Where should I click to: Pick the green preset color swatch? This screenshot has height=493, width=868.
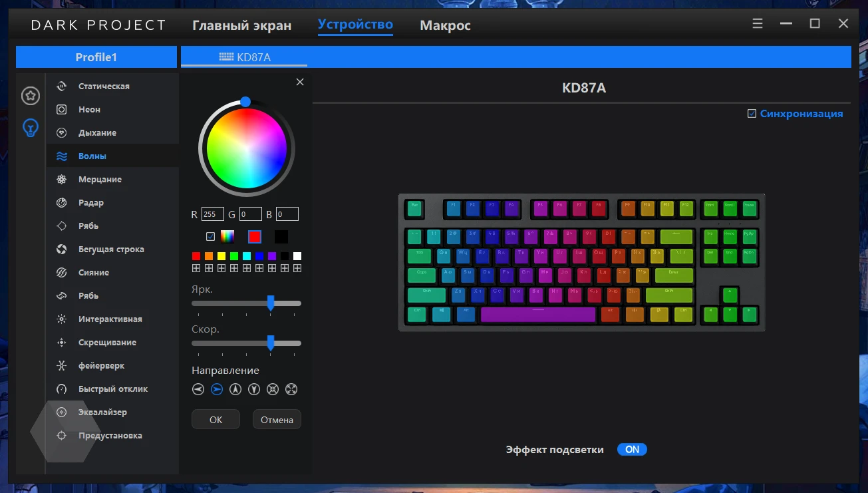[x=234, y=256]
